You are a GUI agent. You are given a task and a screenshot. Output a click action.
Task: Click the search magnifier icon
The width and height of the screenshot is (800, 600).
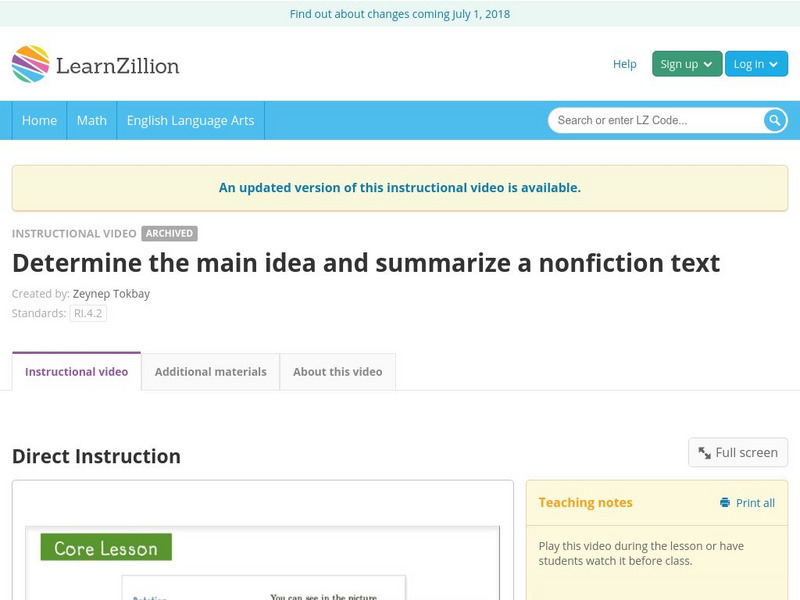[x=775, y=120]
